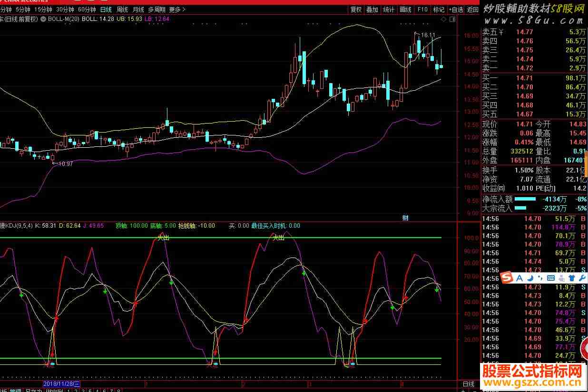Click Sogou user account icon

coord(561,277)
